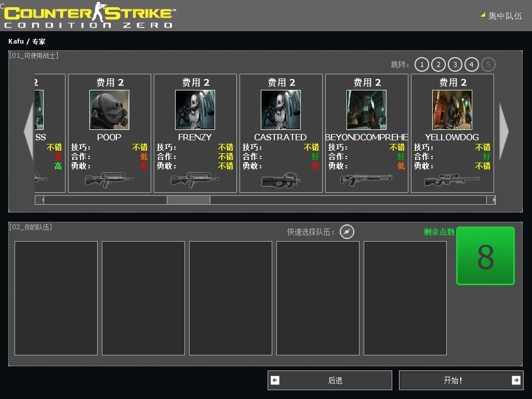Click the fighter list scrollbar right arrow
Viewport: 532px width, 399px height.
pos(491,200)
